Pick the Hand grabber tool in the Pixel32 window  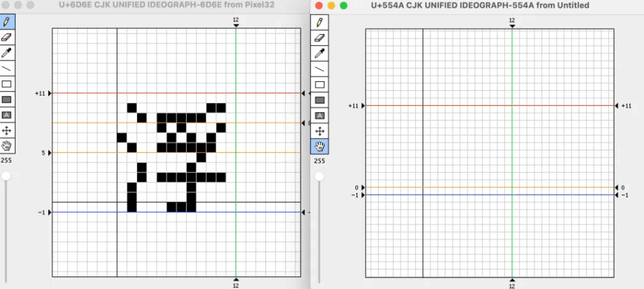tap(7, 146)
